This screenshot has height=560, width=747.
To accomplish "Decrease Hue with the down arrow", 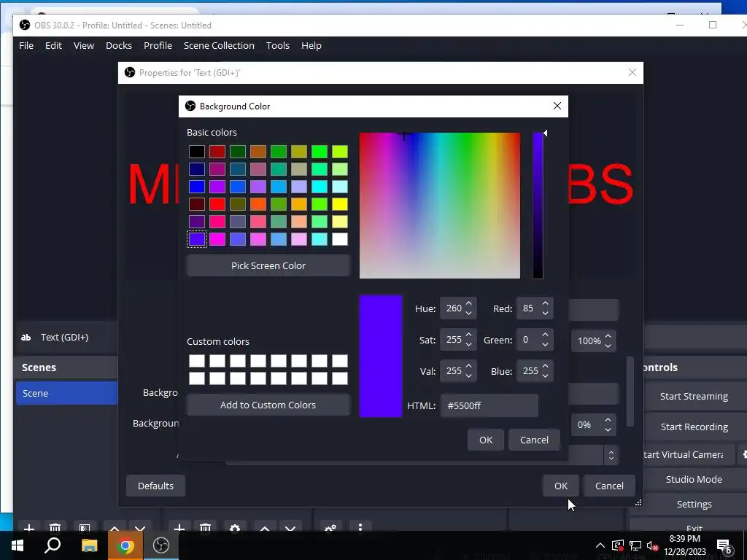I will pos(469,314).
